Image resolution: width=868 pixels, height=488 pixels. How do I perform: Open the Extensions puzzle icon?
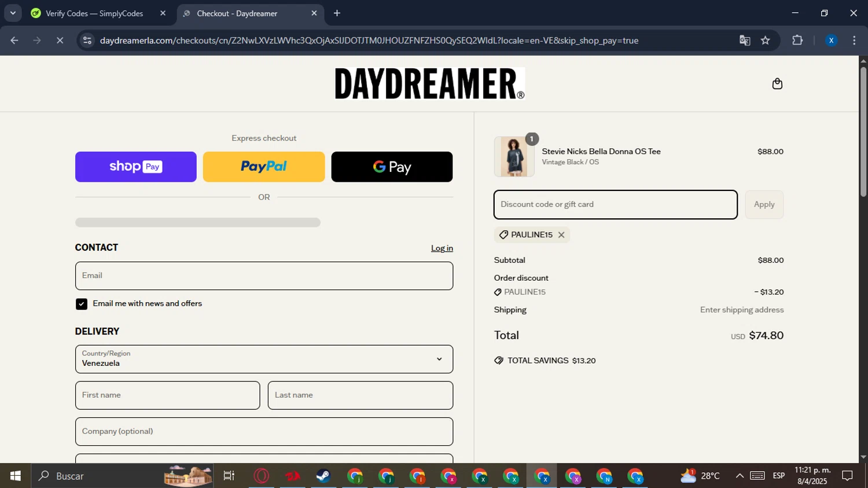(797, 41)
